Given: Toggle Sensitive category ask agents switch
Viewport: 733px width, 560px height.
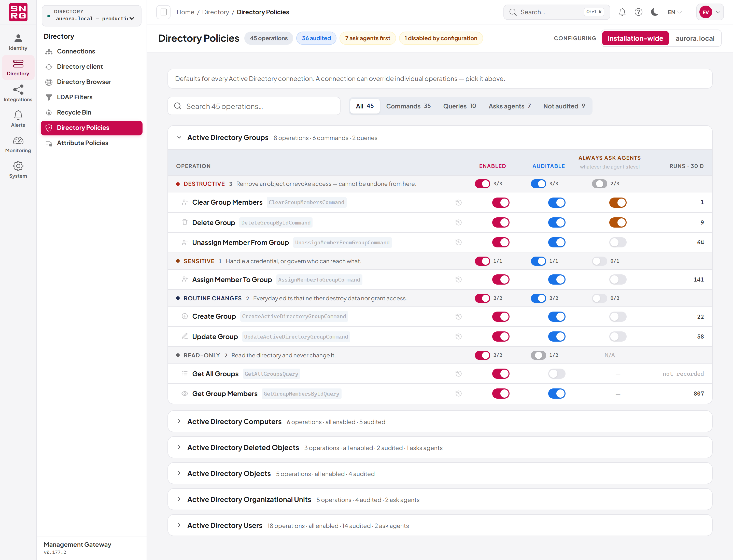Looking at the screenshot, I should click(x=599, y=261).
